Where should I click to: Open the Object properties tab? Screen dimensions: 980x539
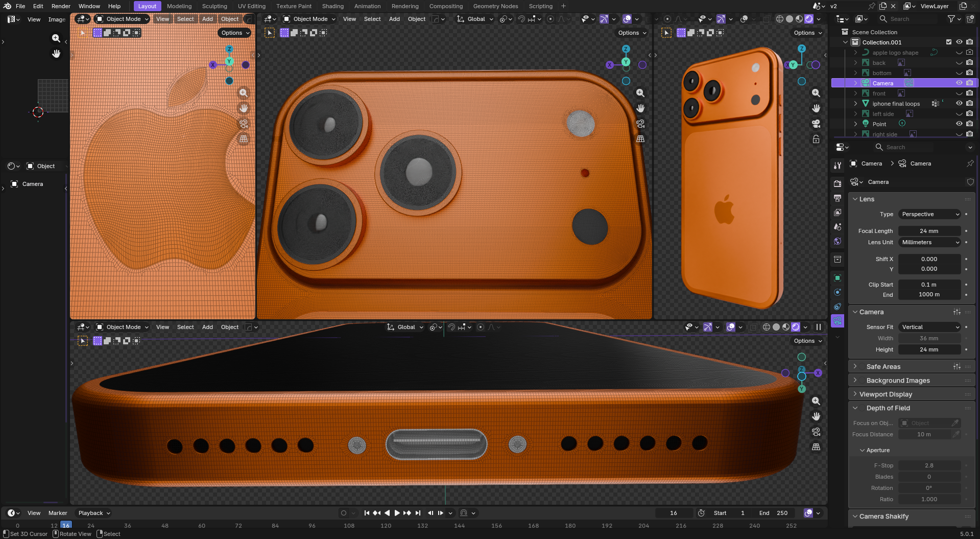pos(838,278)
